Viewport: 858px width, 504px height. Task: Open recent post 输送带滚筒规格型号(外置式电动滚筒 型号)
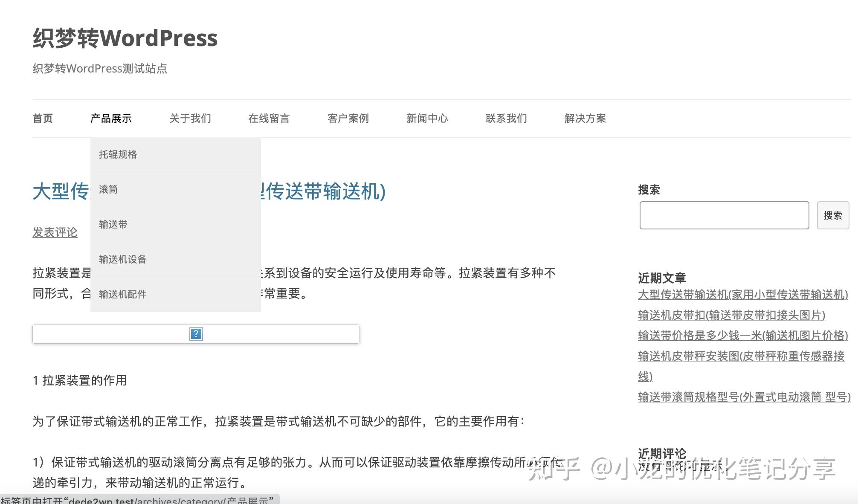click(744, 397)
